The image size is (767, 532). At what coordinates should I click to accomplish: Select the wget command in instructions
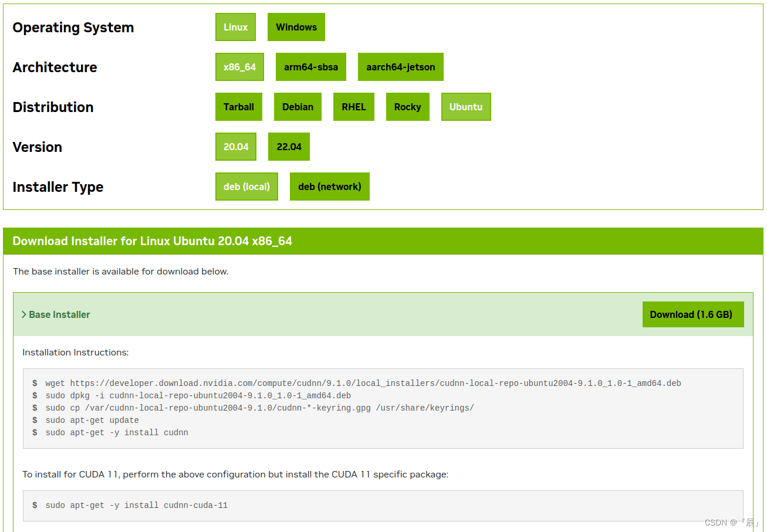363,382
